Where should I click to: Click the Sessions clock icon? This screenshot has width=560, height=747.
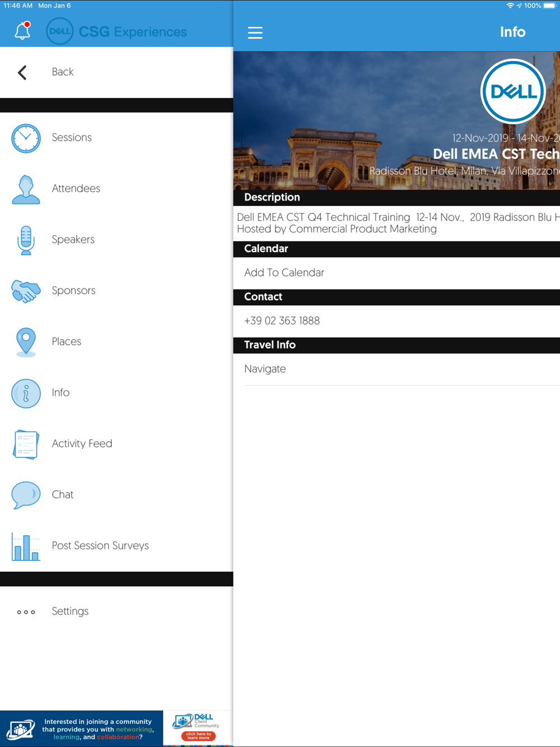click(x=26, y=138)
